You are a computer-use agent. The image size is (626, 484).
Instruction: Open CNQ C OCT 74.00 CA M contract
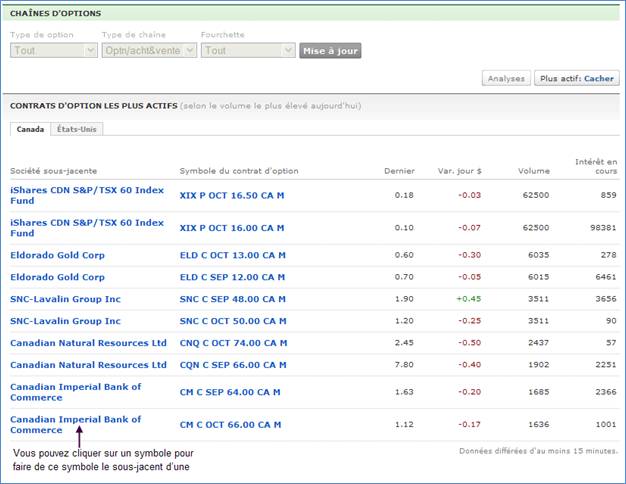click(232, 343)
